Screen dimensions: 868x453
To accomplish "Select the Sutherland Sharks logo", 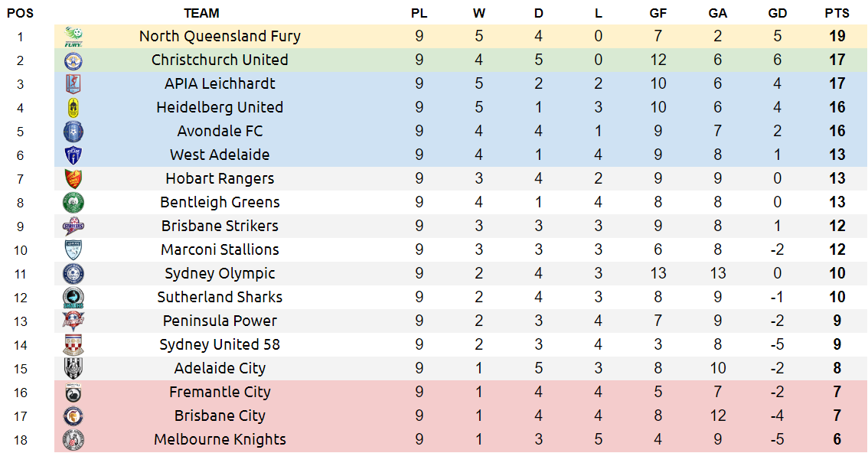I will 73,298.
